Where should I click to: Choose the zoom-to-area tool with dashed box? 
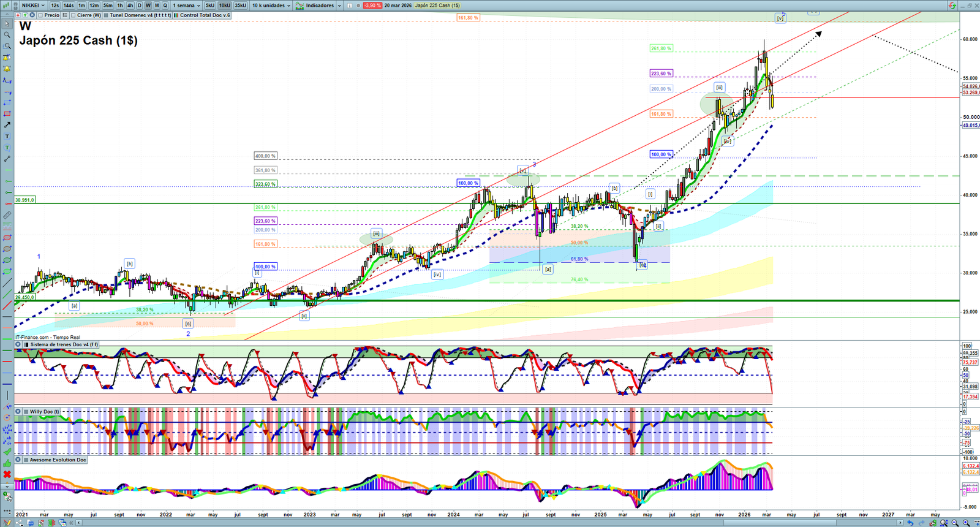coord(7,47)
